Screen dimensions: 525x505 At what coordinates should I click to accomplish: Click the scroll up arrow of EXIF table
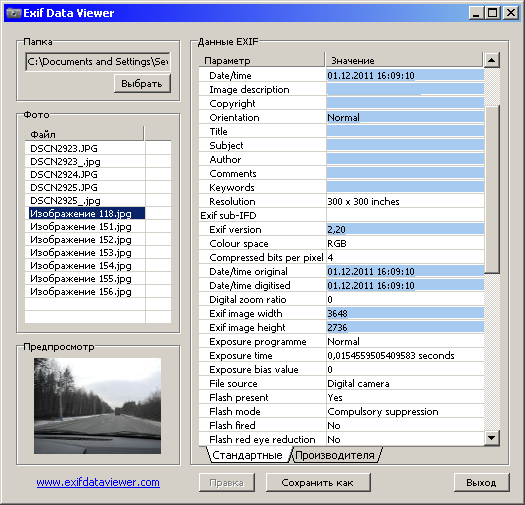coord(492,60)
